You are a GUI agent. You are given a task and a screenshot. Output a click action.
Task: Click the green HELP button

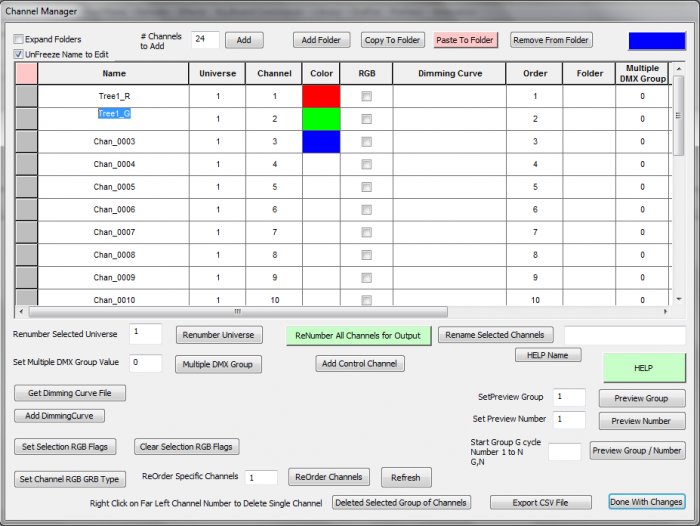point(643,368)
